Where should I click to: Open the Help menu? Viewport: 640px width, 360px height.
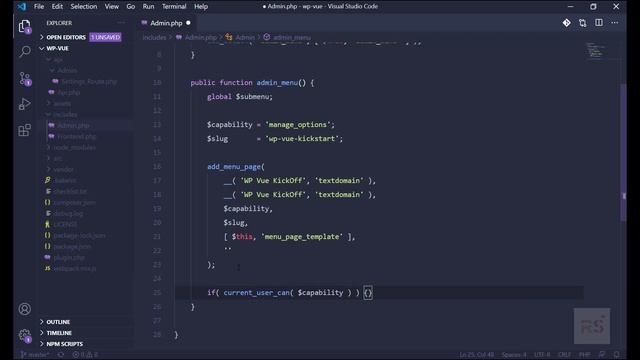coord(201,7)
